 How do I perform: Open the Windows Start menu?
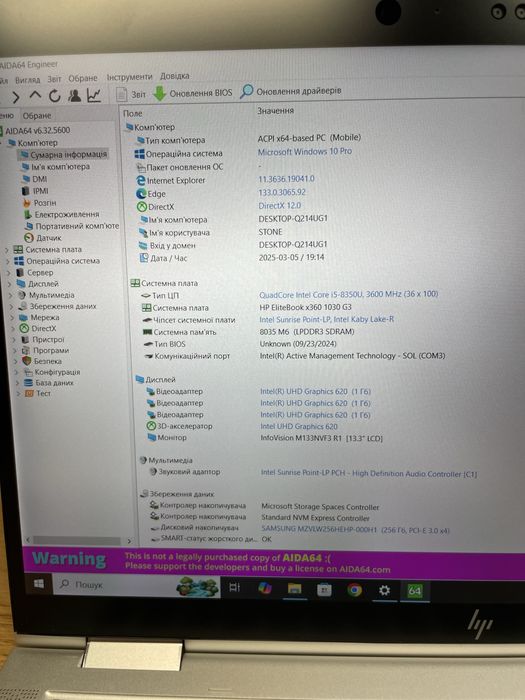point(39,584)
